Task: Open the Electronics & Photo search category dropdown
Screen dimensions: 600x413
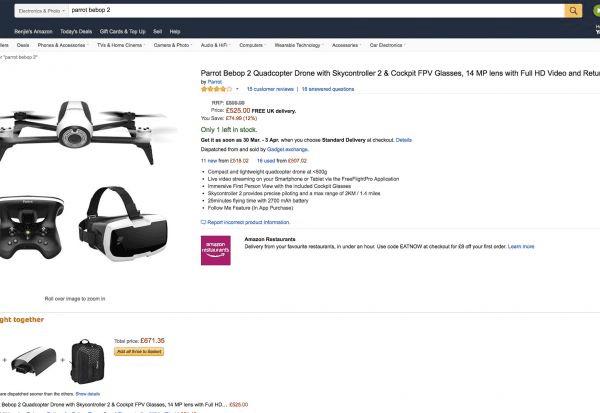Action: pyautogui.click(x=27, y=11)
